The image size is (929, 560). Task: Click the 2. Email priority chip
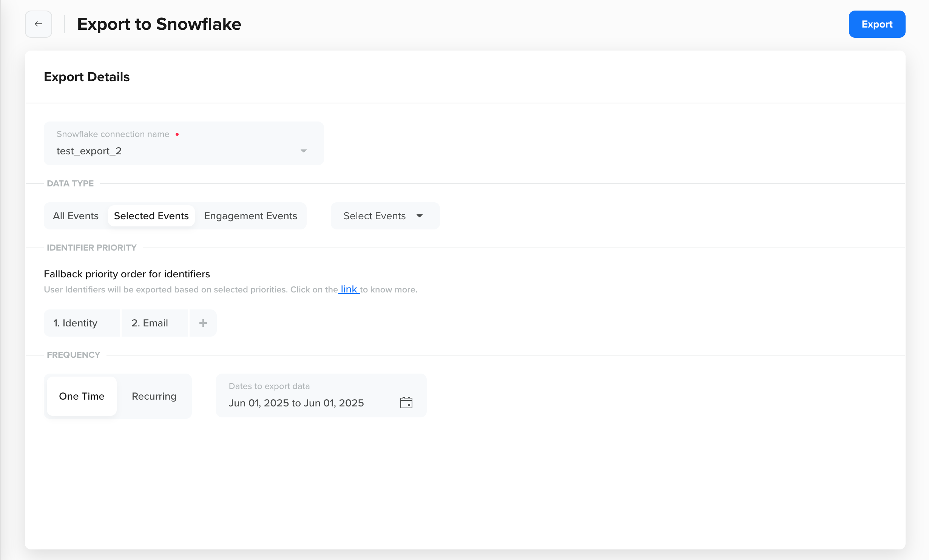coord(150,323)
